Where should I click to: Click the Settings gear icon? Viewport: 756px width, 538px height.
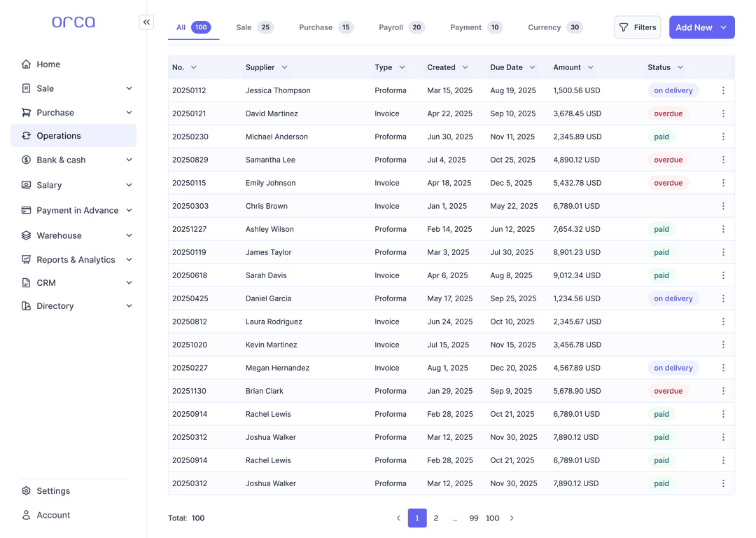tap(26, 490)
